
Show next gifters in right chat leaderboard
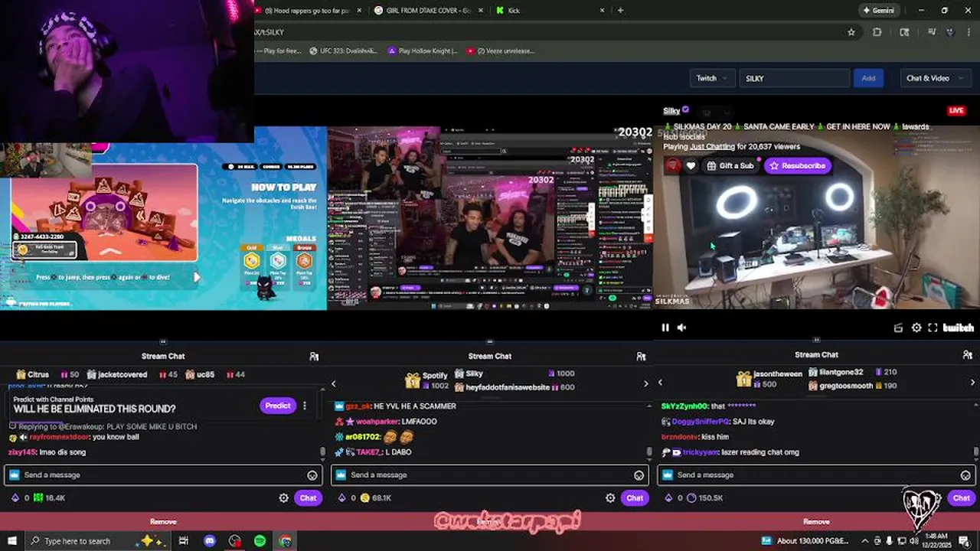[x=972, y=382]
